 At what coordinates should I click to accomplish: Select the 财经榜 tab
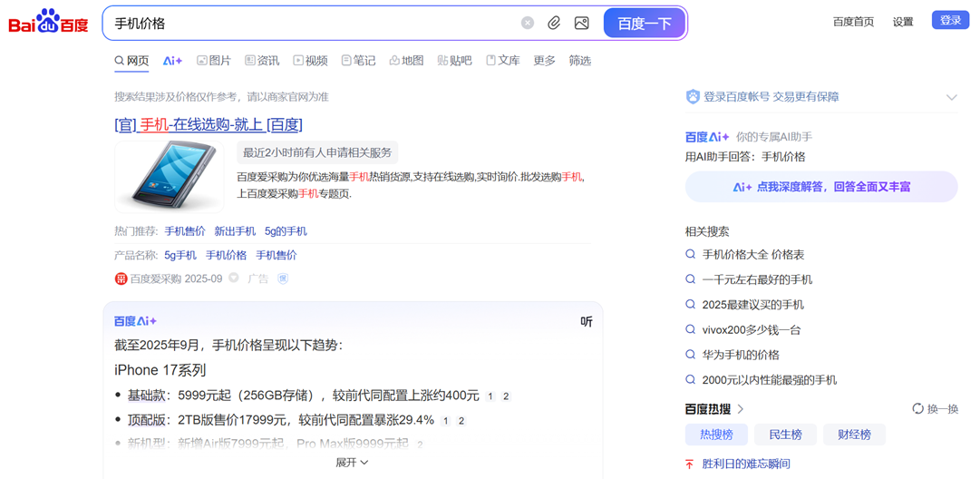click(x=854, y=435)
